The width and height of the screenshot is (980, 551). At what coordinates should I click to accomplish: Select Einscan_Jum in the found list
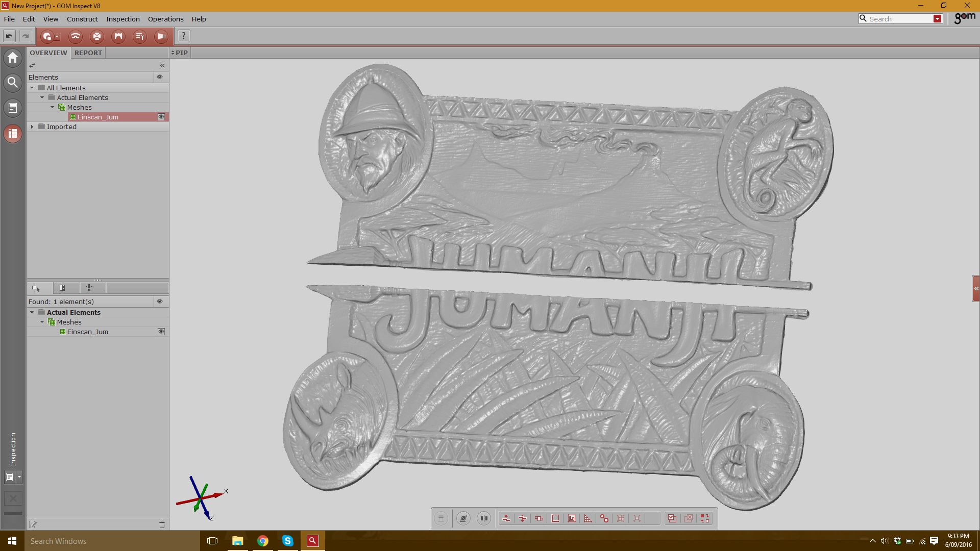[88, 332]
